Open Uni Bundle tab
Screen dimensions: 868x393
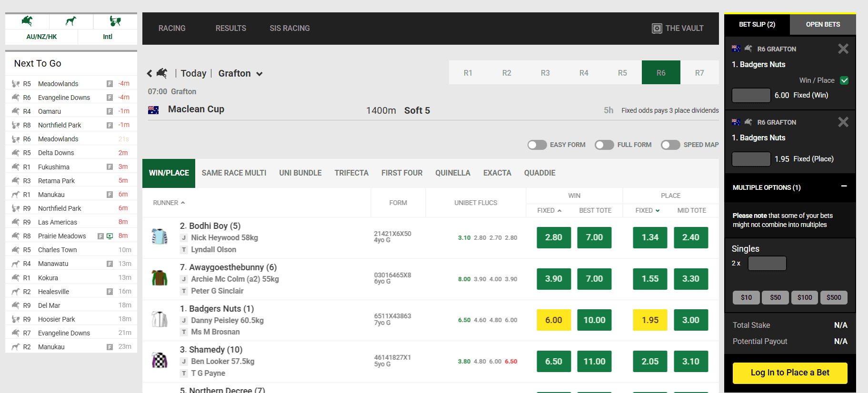(300, 173)
